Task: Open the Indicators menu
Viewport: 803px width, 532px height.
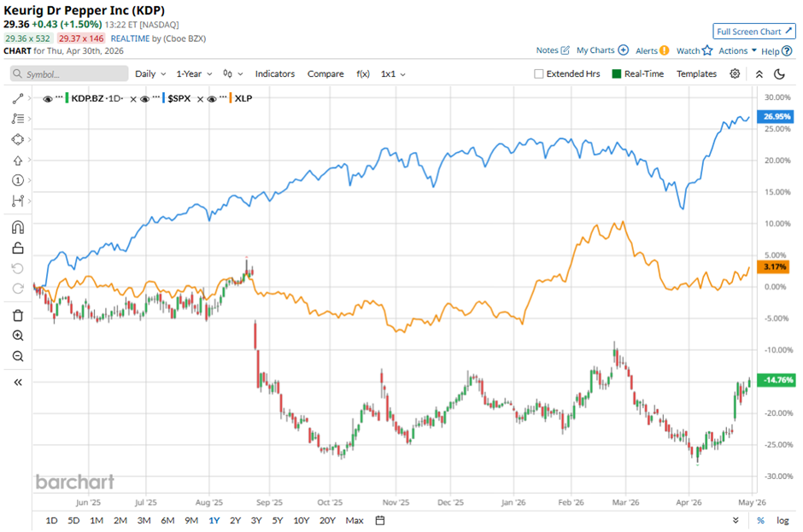Action: tap(274, 74)
